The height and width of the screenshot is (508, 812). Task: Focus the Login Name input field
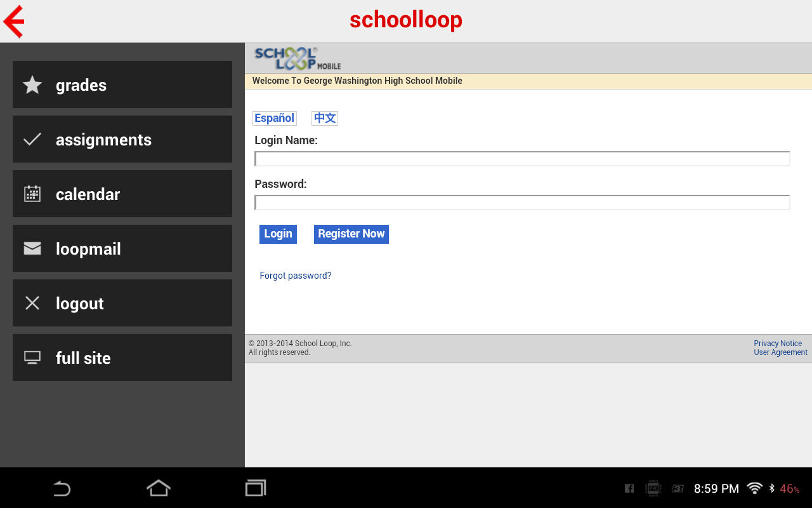(522, 159)
